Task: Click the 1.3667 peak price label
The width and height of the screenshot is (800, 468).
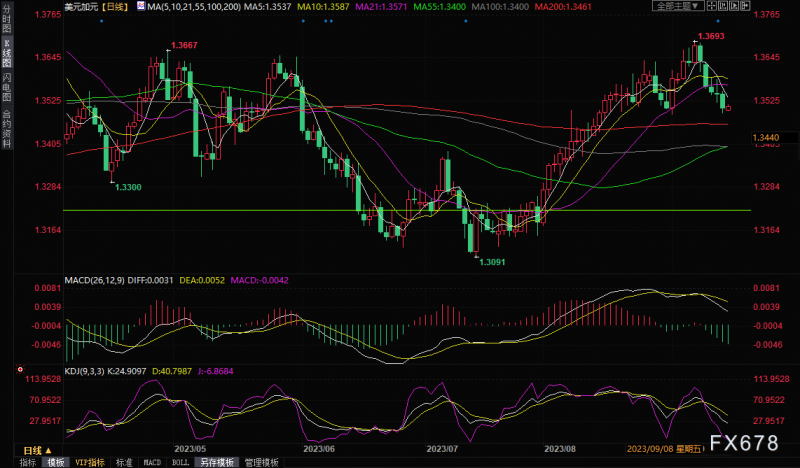Action: 184,45
